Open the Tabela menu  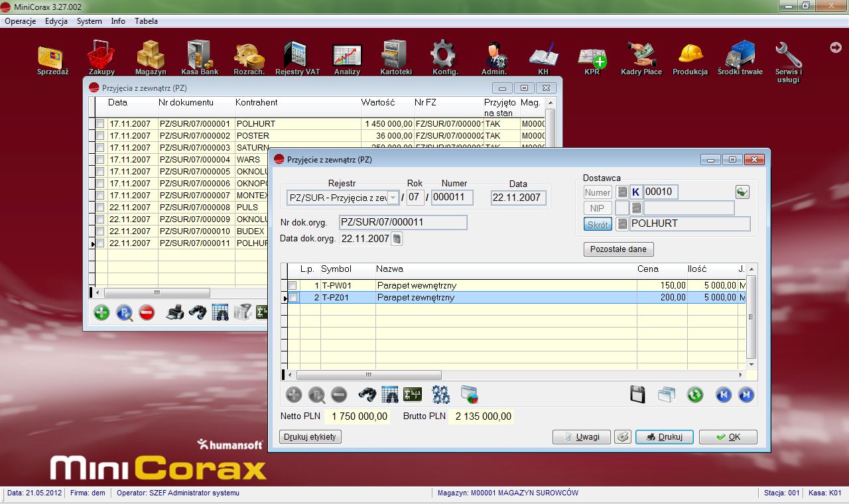146,21
